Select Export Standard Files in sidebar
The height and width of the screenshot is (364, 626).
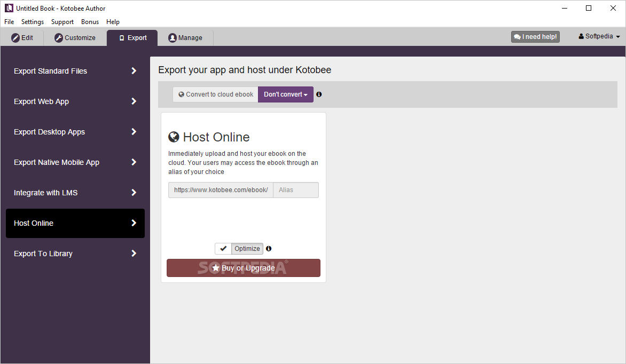click(x=75, y=71)
